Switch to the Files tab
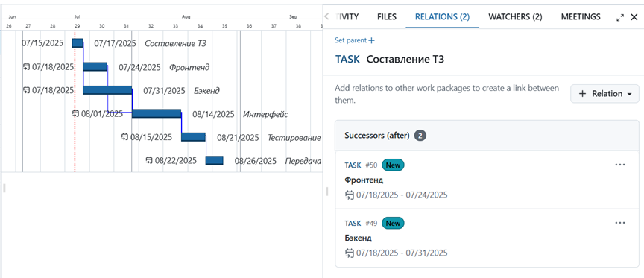This screenshot has height=278, width=644. [x=387, y=17]
